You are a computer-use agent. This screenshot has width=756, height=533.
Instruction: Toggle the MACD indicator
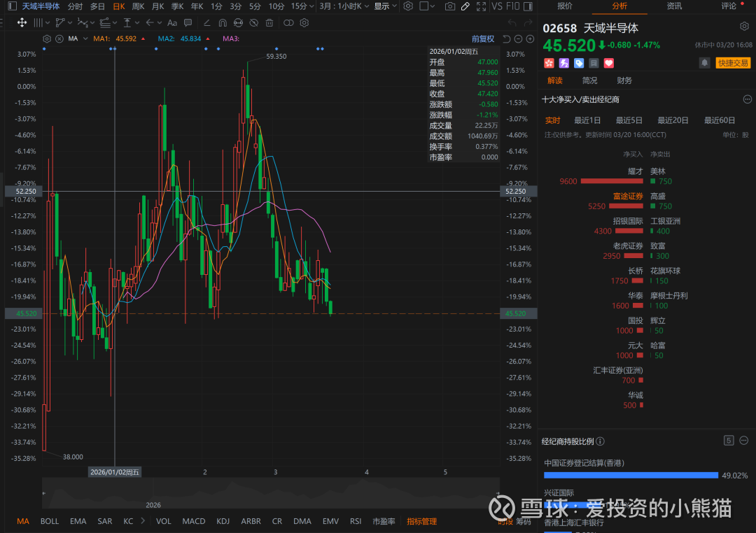click(194, 521)
